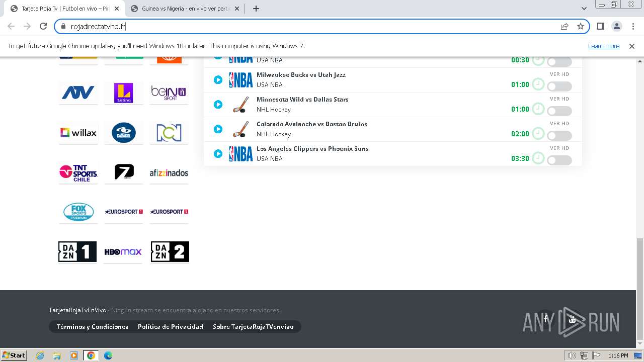Toggle HD switch on 00:30 USA NBA row

pyautogui.click(x=559, y=62)
